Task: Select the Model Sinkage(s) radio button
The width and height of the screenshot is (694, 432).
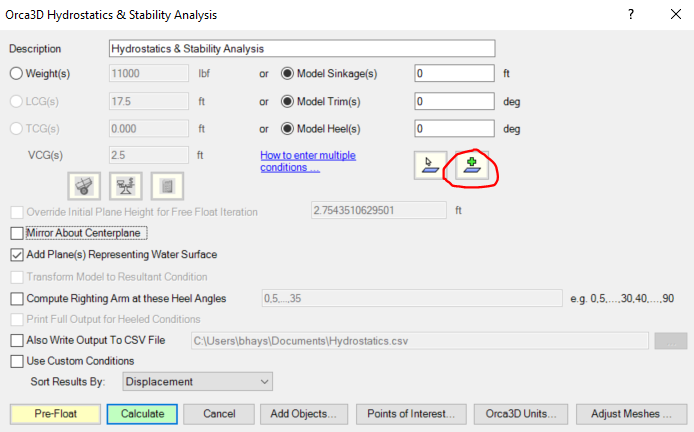Action: [x=287, y=73]
